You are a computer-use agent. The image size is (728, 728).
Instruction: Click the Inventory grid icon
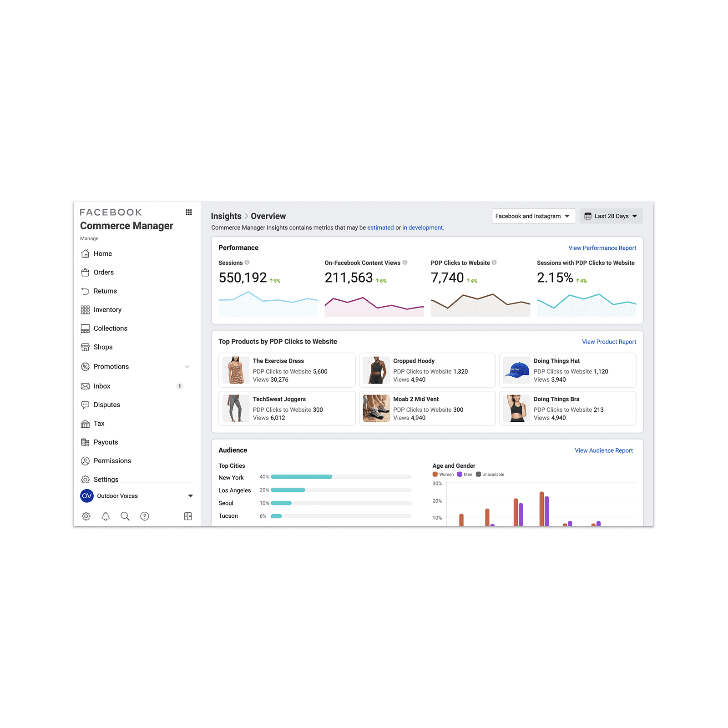click(x=85, y=309)
